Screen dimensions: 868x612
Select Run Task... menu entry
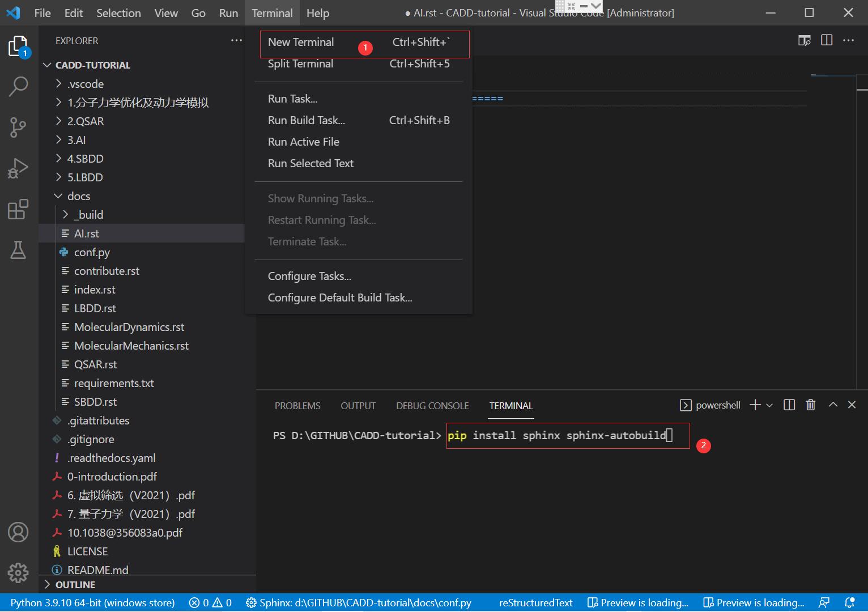[359, 99]
